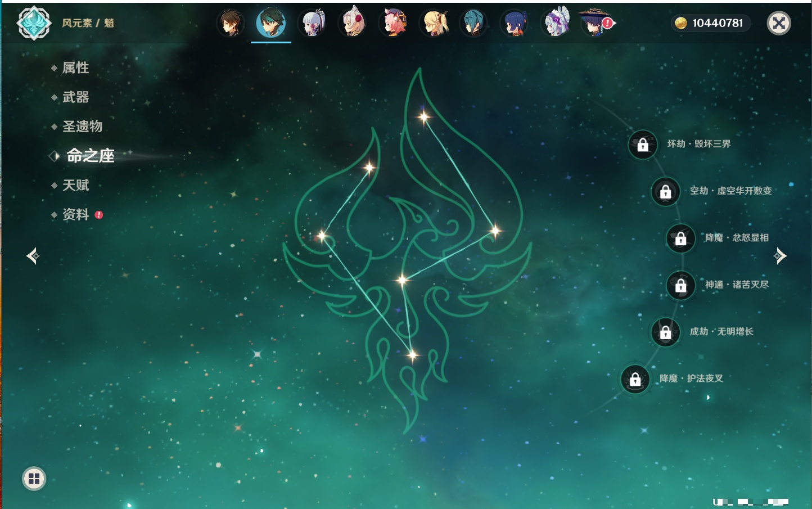Select the highlighted Xiao avatar
Screen dimensions: 812x509
271,23
